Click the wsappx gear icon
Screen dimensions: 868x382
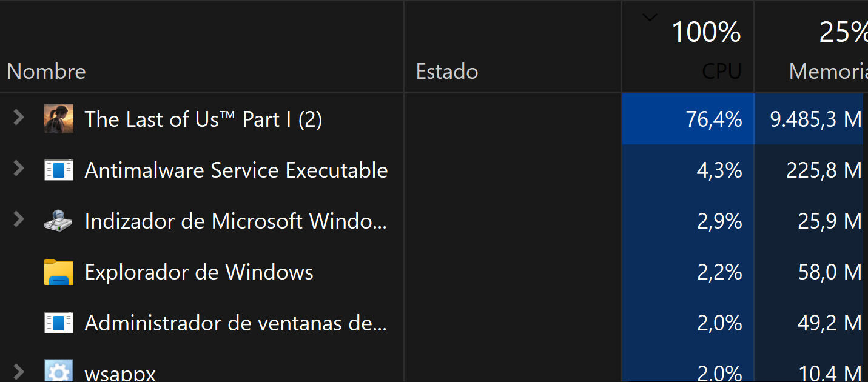click(x=59, y=371)
